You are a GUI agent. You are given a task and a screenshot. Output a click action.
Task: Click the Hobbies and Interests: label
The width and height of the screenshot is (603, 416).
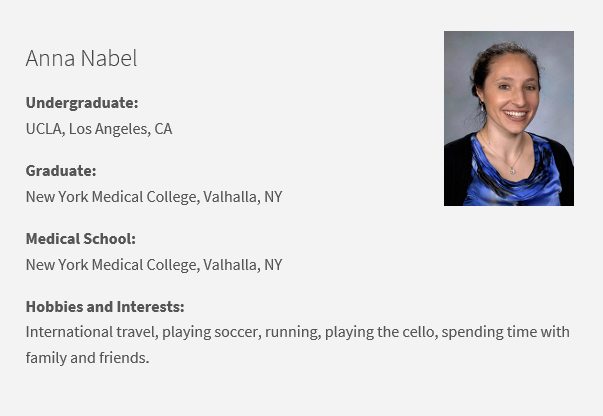(104, 306)
